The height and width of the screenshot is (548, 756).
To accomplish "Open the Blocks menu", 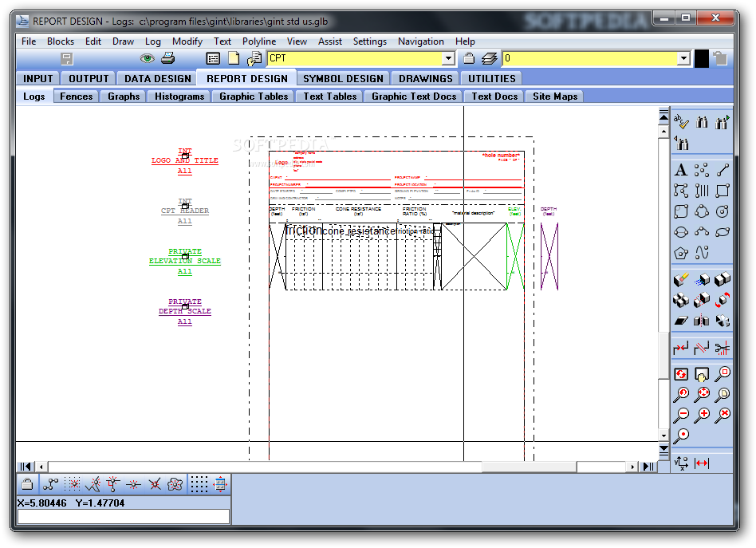I will (61, 41).
